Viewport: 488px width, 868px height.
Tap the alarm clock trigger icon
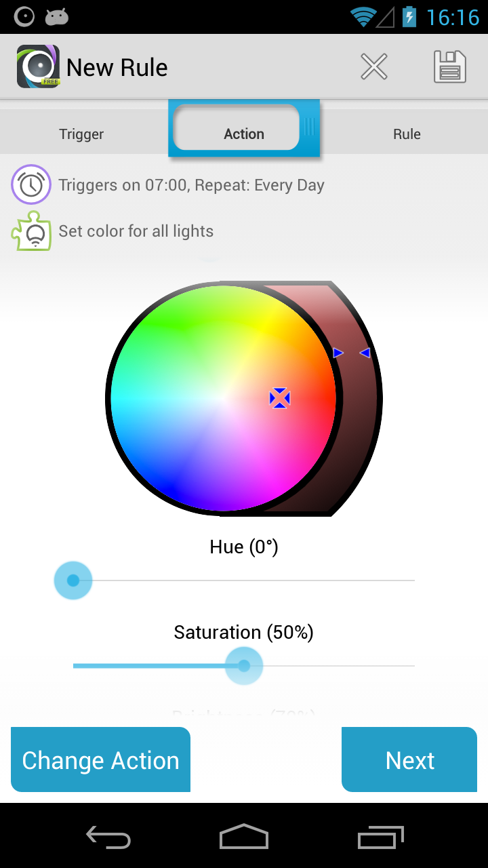click(31, 184)
